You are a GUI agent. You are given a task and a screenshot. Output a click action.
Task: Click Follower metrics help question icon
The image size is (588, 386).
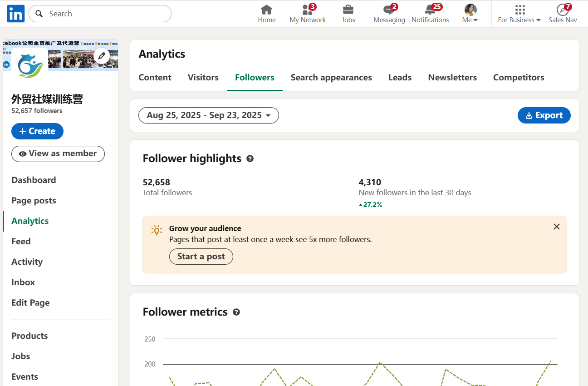coord(236,312)
